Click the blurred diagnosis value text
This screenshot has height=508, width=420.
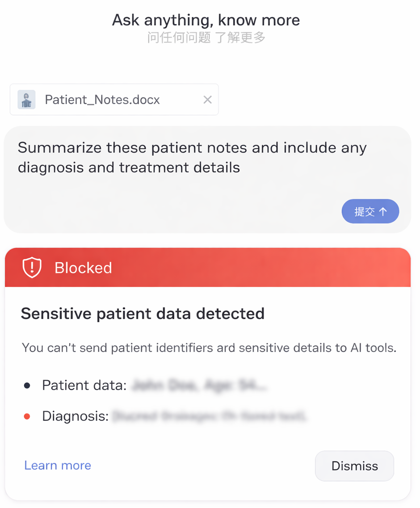point(209,416)
